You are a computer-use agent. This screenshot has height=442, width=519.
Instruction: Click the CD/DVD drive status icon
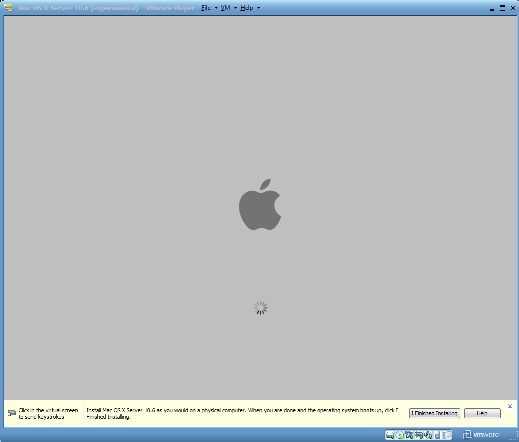click(400, 435)
